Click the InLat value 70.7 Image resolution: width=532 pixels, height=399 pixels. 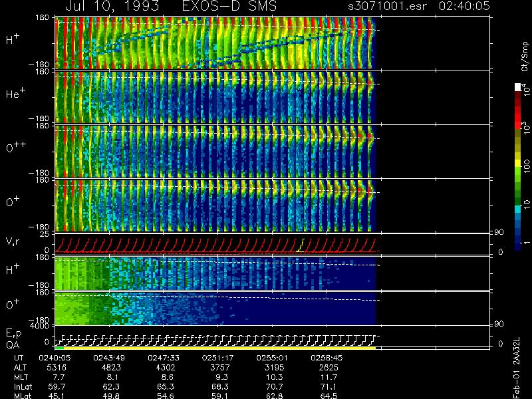click(x=274, y=386)
